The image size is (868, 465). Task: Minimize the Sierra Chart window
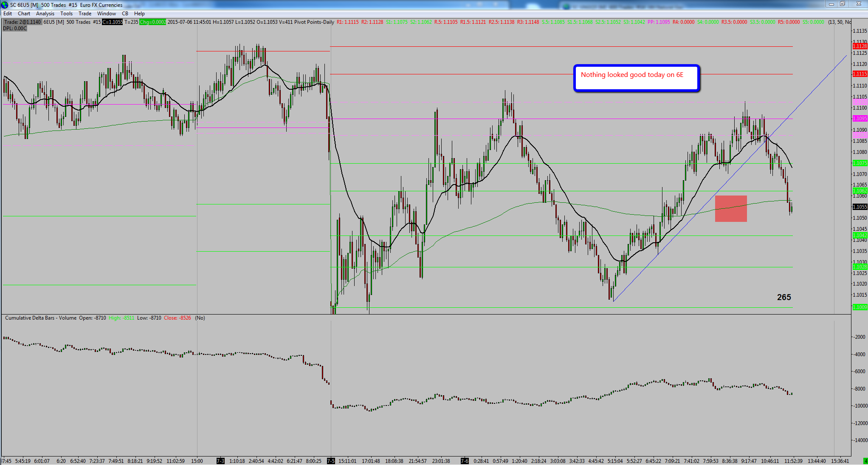[x=831, y=4]
